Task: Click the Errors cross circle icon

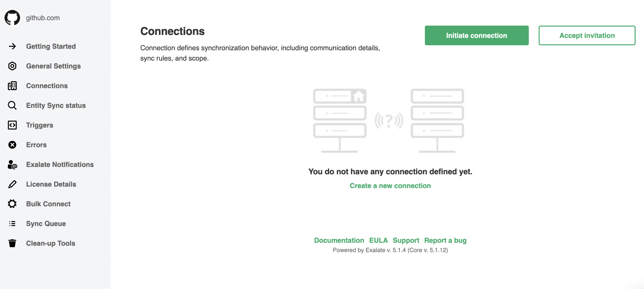Action: (x=12, y=145)
